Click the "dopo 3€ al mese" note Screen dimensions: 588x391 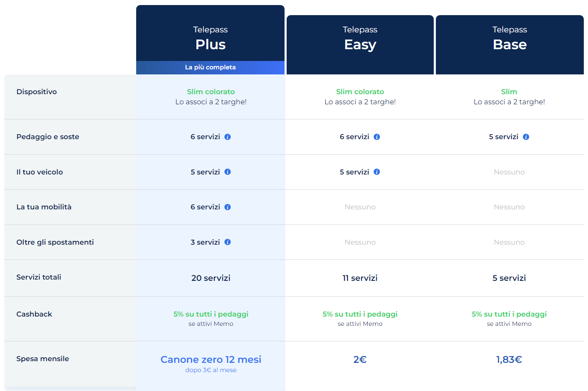[211, 370]
